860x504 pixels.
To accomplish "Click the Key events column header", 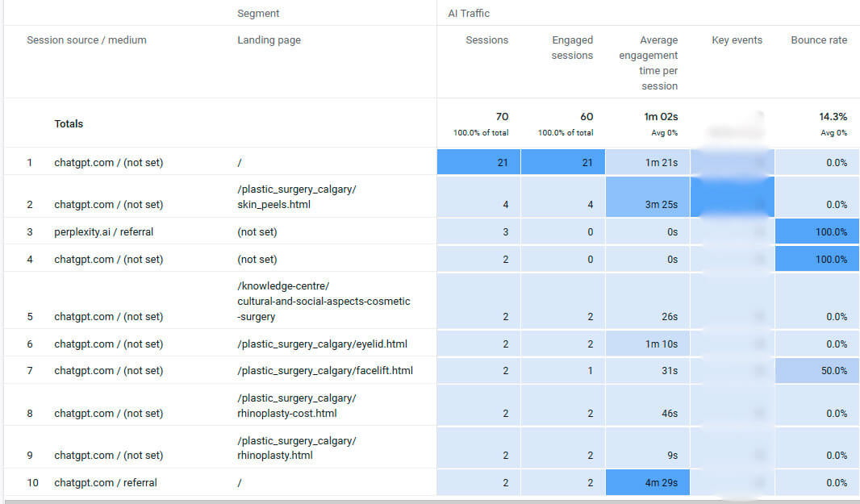I will (737, 40).
